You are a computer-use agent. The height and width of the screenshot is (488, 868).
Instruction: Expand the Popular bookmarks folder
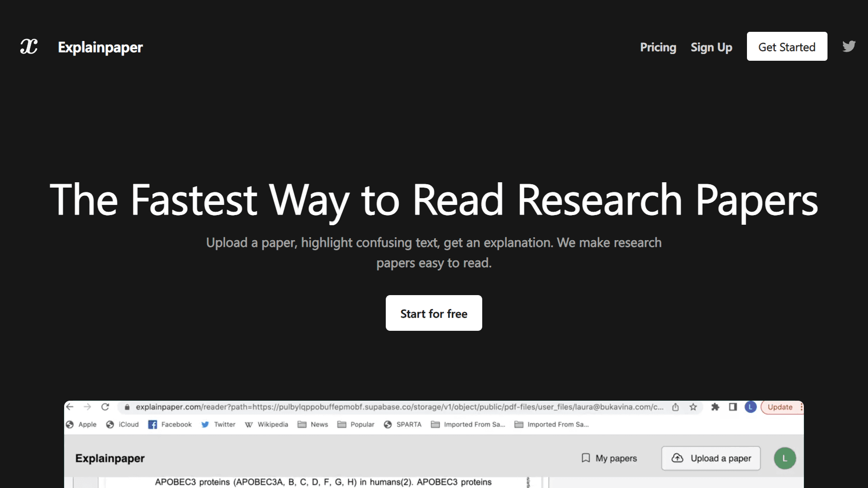click(356, 424)
